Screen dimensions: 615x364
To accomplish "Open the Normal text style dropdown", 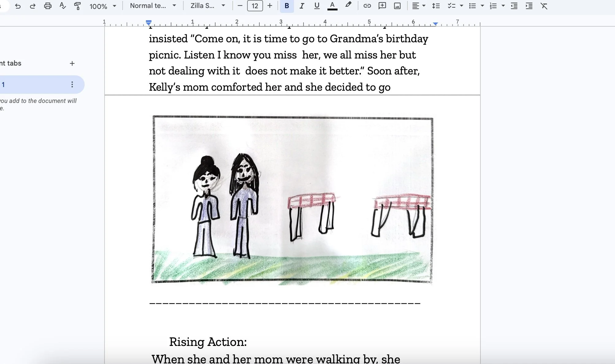I will pos(153,6).
